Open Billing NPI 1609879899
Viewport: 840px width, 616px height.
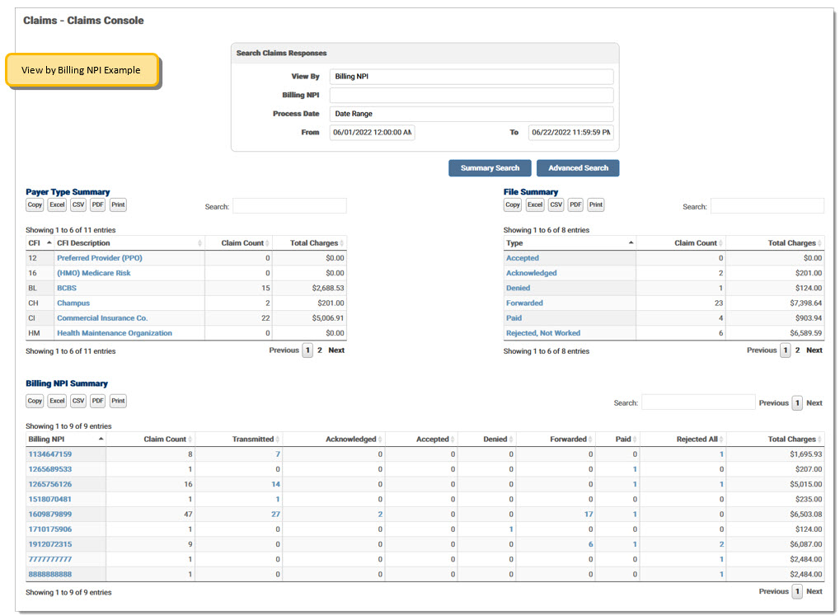coord(49,514)
